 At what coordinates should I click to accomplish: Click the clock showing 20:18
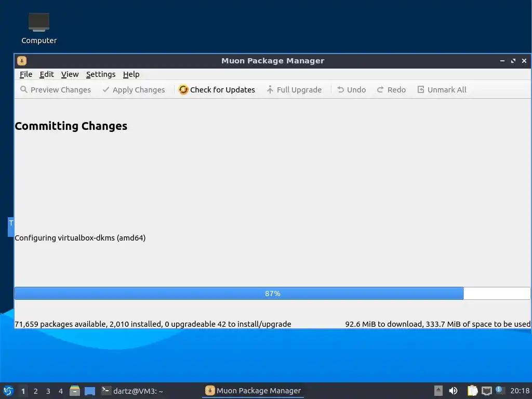point(520,391)
